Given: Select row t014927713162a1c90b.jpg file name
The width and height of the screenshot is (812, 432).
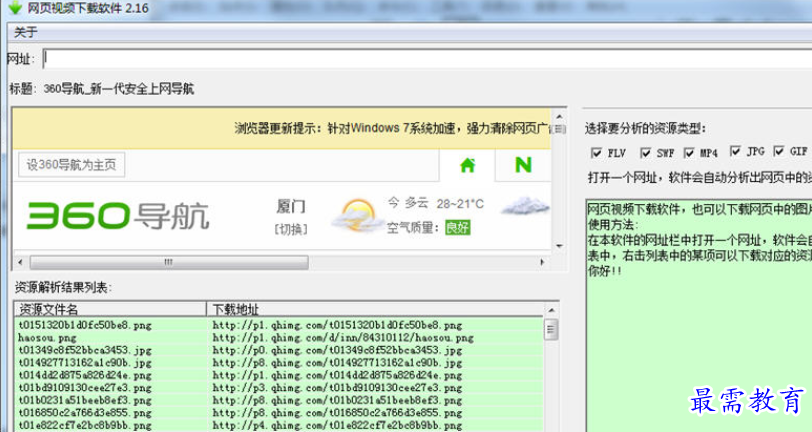Looking at the screenshot, I should [85, 363].
